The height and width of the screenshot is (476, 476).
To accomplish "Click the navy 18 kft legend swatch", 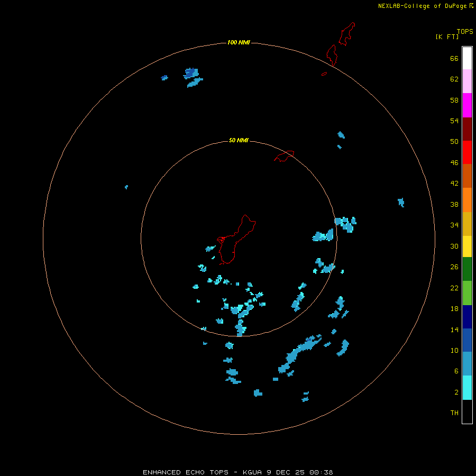I will coord(467,317).
